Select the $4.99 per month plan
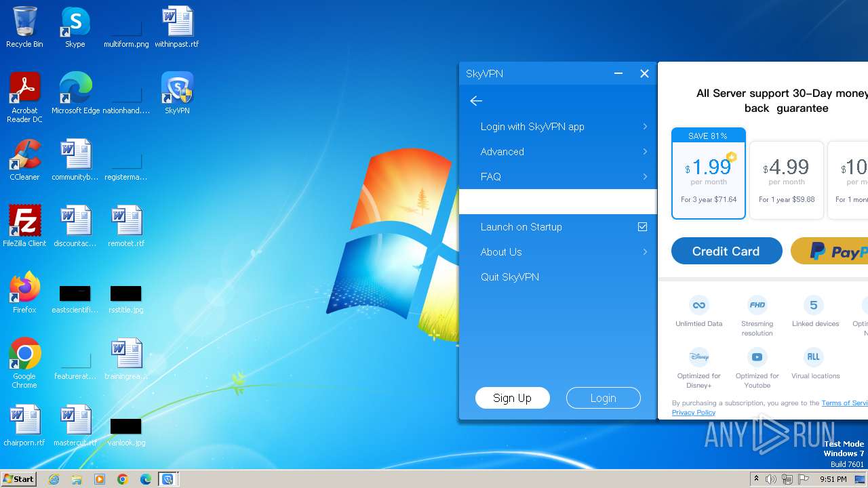Screen dimensions: 868x488 (787, 180)
